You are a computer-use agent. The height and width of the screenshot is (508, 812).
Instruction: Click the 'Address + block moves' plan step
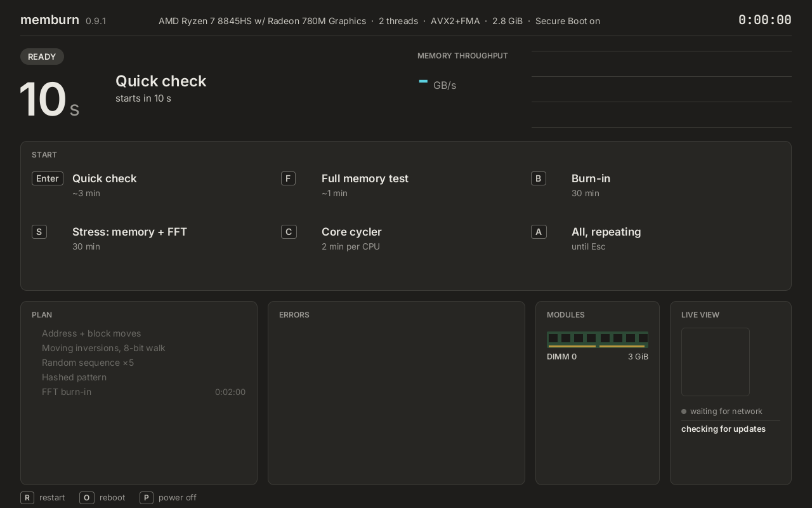(x=91, y=333)
